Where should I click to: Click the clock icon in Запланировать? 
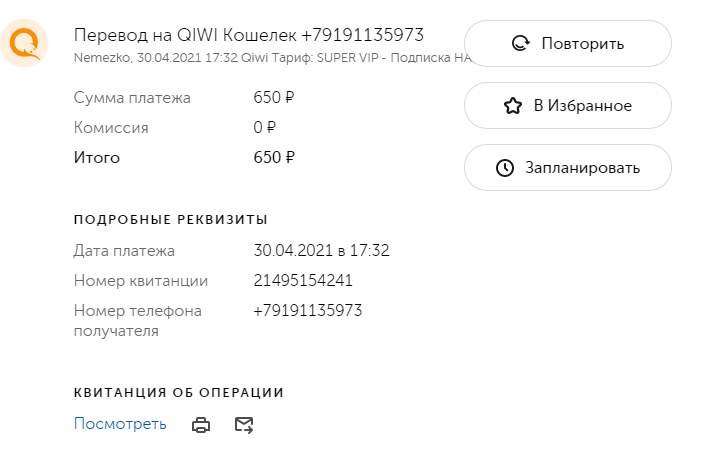pos(505,168)
